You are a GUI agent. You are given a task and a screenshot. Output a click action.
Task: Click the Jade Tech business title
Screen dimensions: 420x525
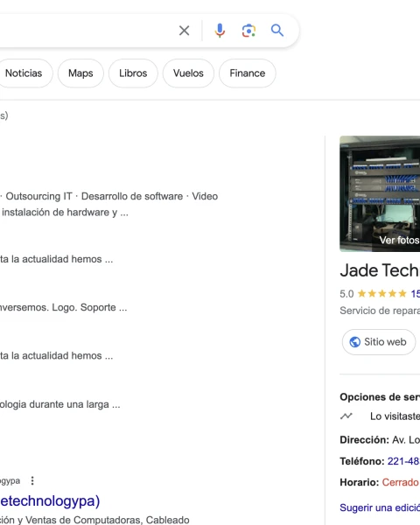pos(380,270)
